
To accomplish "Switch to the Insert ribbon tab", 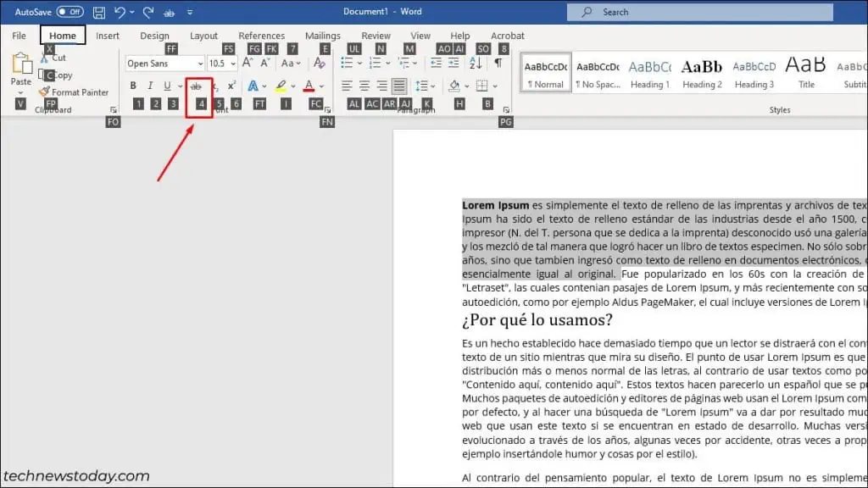I will pos(108,36).
